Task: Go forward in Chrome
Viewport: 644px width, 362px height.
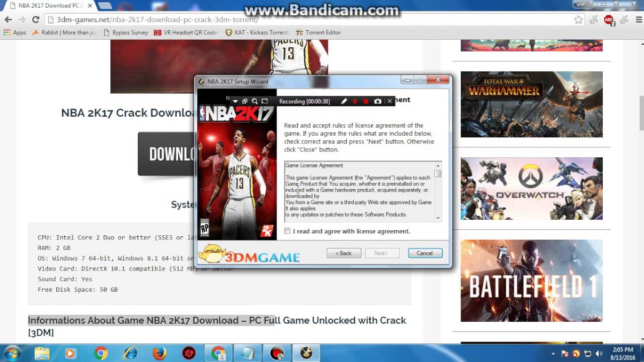Action: click(x=22, y=20)
